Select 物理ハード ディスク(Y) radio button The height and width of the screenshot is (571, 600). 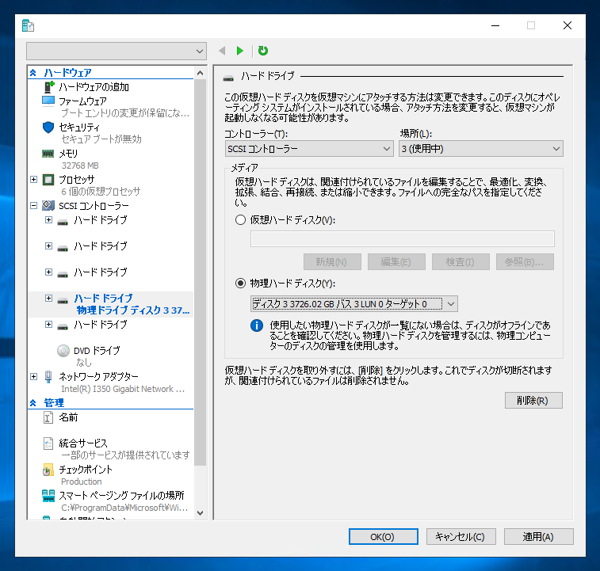coord(240,283)
